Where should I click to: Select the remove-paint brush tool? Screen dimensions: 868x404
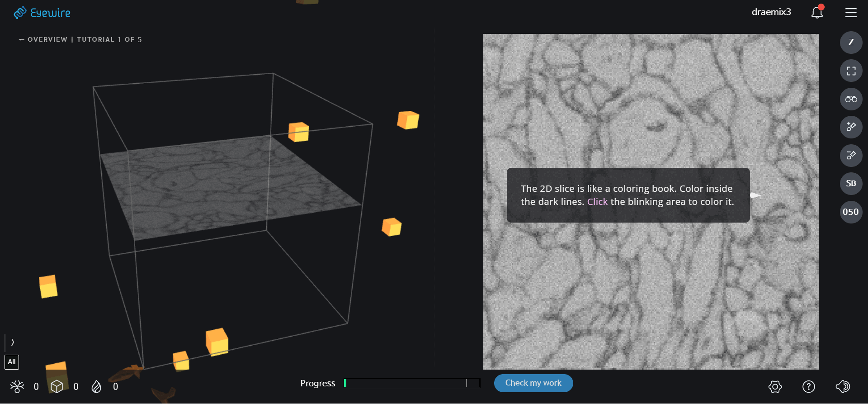(x=851, y=156)
